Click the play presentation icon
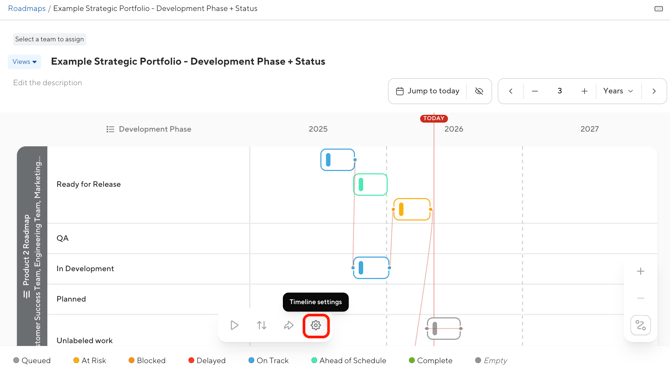Image resolution: width=670 pixels, height=373 pixels. click(x=234, y=326)
